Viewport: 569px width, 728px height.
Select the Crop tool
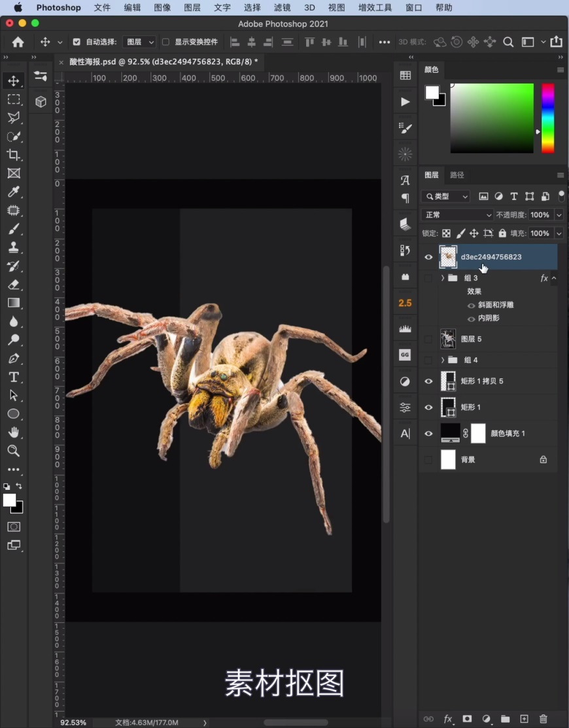[x=14, y=154]
